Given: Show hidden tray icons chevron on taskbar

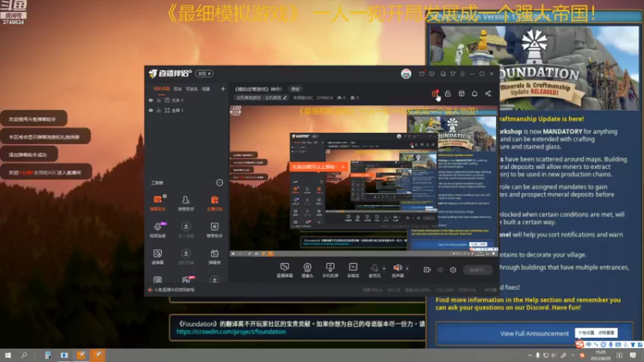Looking at the screenshot, I should pos(530,355).
